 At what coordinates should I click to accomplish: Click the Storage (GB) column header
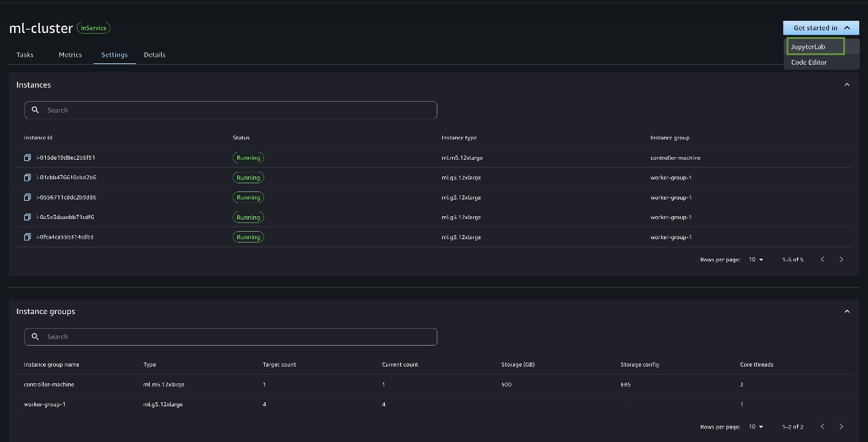518,365
